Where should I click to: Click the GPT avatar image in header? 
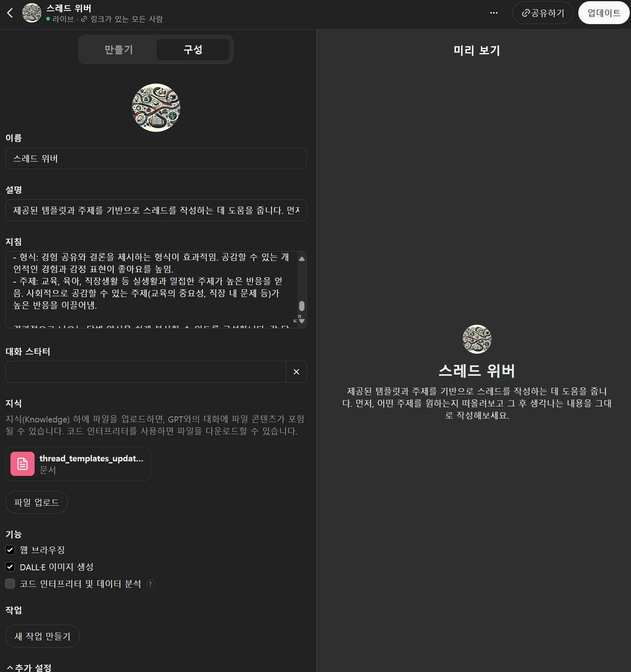(32, 13)
